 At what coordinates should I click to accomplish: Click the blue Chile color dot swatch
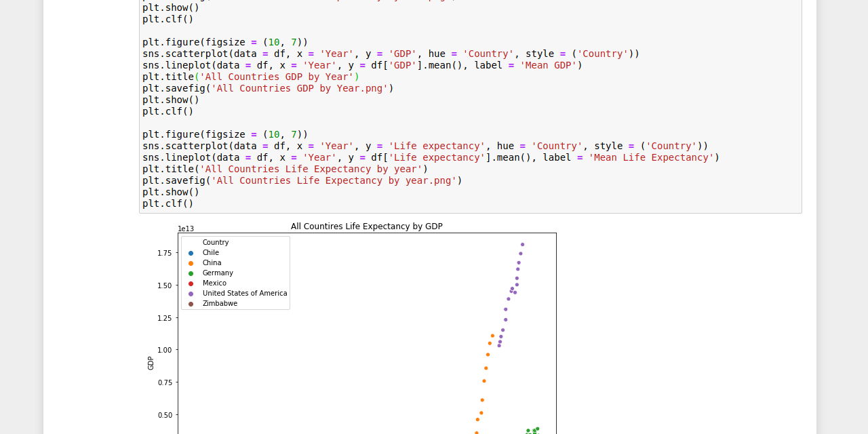[x=192, y=252]
